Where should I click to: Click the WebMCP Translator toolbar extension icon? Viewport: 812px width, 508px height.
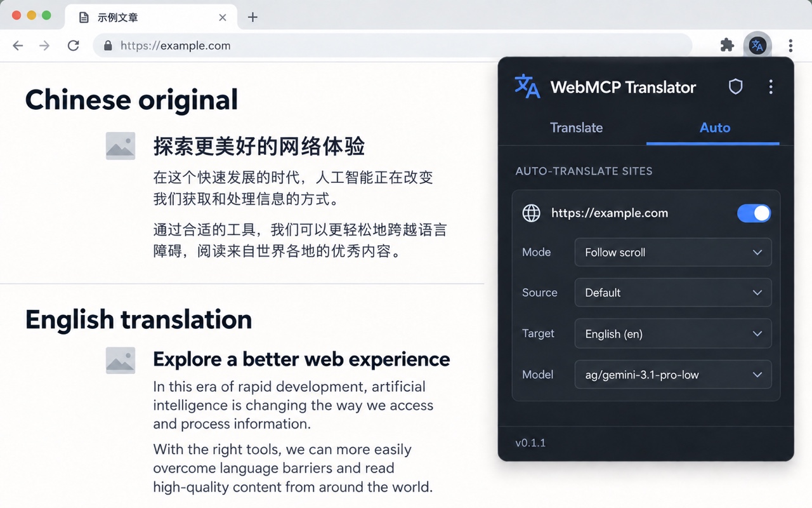[757, 45]
